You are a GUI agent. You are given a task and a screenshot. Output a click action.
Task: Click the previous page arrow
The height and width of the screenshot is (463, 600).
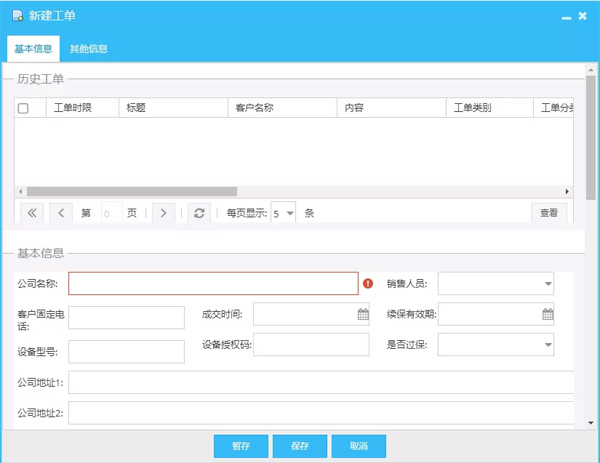click(61, 213)
